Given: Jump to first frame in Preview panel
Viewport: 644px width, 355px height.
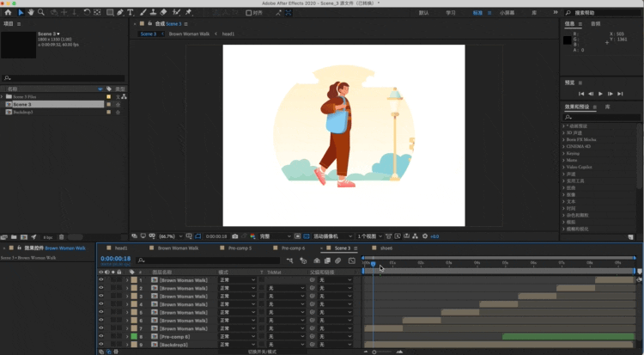Looking at the screenshot, I should (x=581, y=93).
